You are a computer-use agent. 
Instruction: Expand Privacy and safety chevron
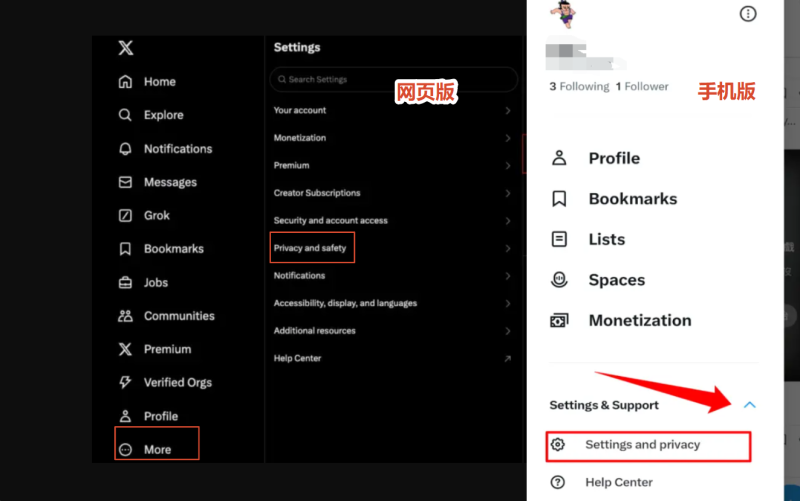tap(508, 248)
